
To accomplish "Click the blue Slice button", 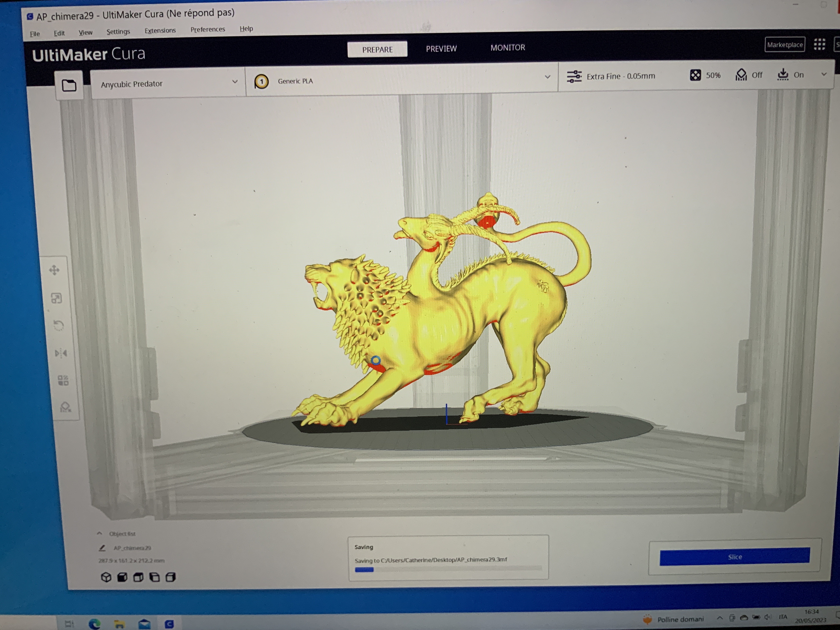I will [734, 556].
